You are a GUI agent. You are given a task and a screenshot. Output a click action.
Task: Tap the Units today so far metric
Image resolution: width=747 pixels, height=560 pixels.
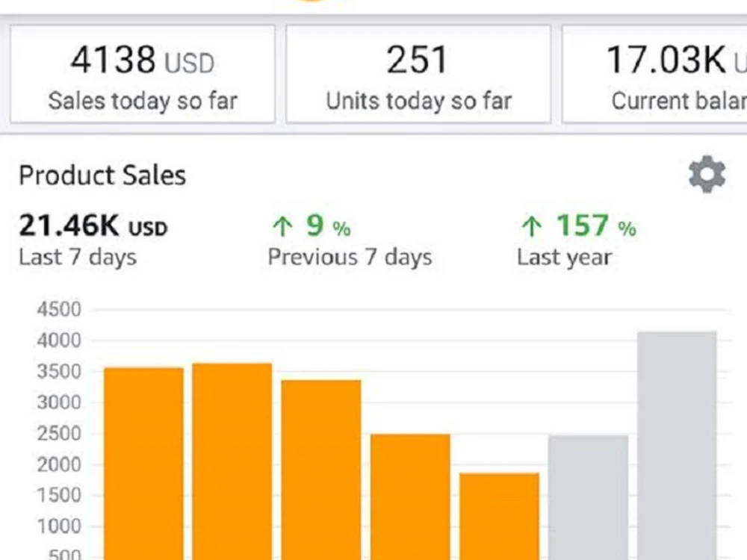click(418, 72)
